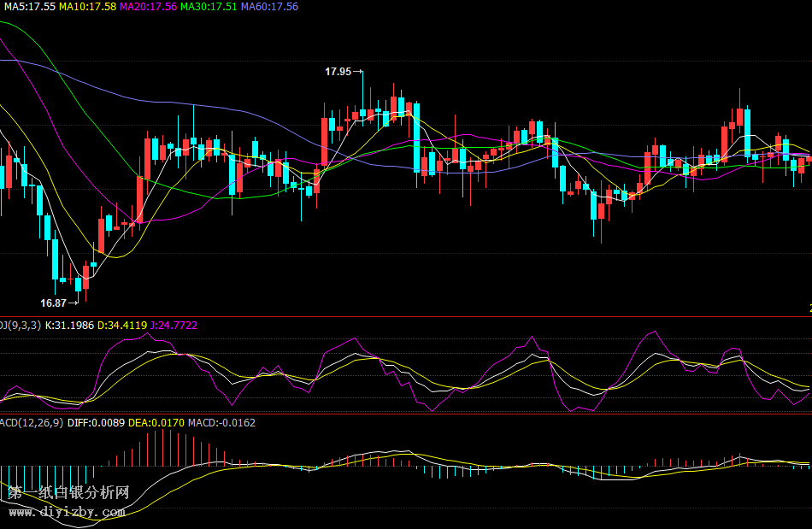The image size is (812, 529).
Task: Click the magenta MA20:17.56 label
Action: [x=148, y=7]
